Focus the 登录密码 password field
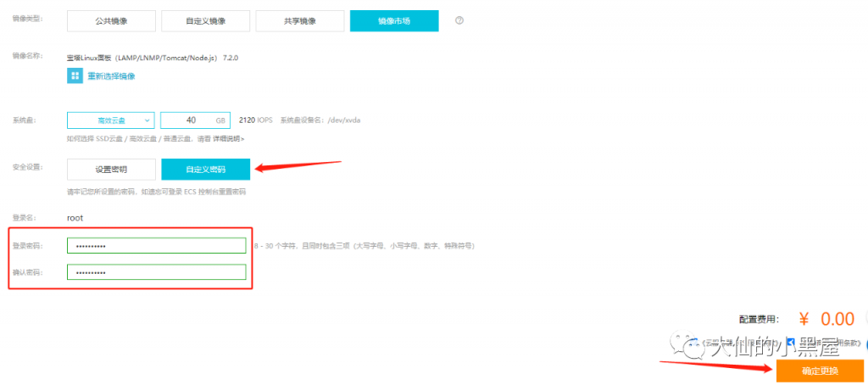 (x=156, y=246)
